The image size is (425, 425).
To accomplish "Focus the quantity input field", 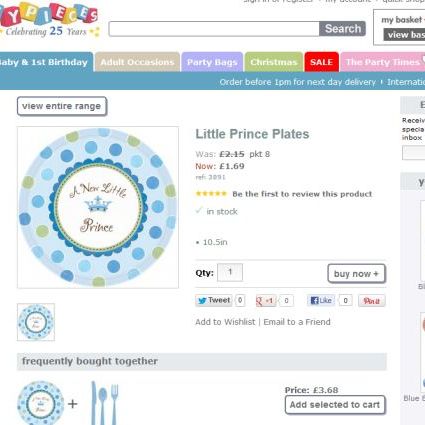I will [x=230, y=272].
